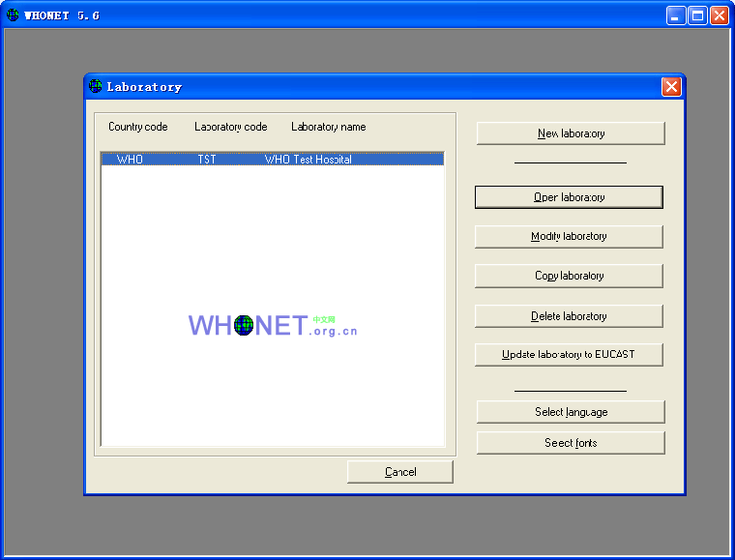Open Select fonts option
The height and width of the screenshot is (560, 735).
coord(571,443)
